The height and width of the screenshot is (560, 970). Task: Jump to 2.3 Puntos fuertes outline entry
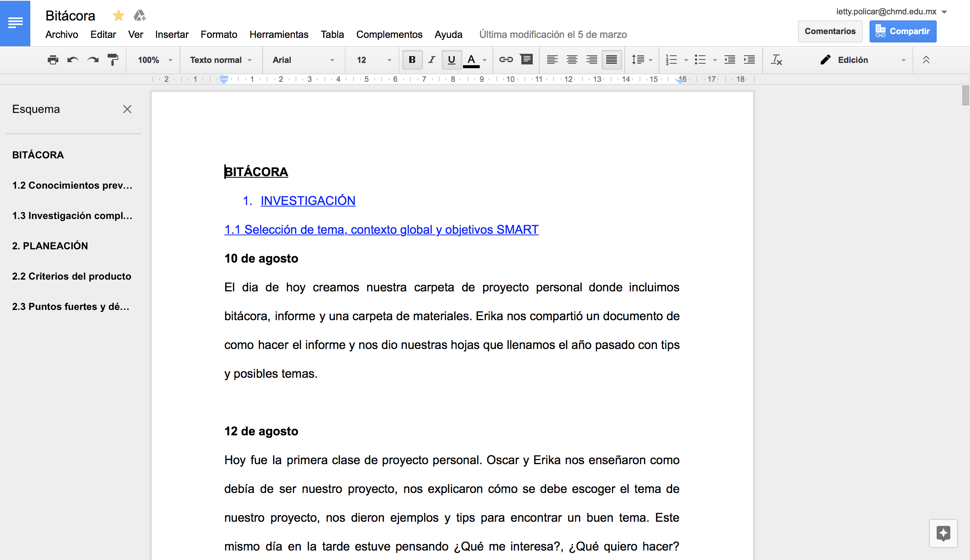click(x=71, y=307)
